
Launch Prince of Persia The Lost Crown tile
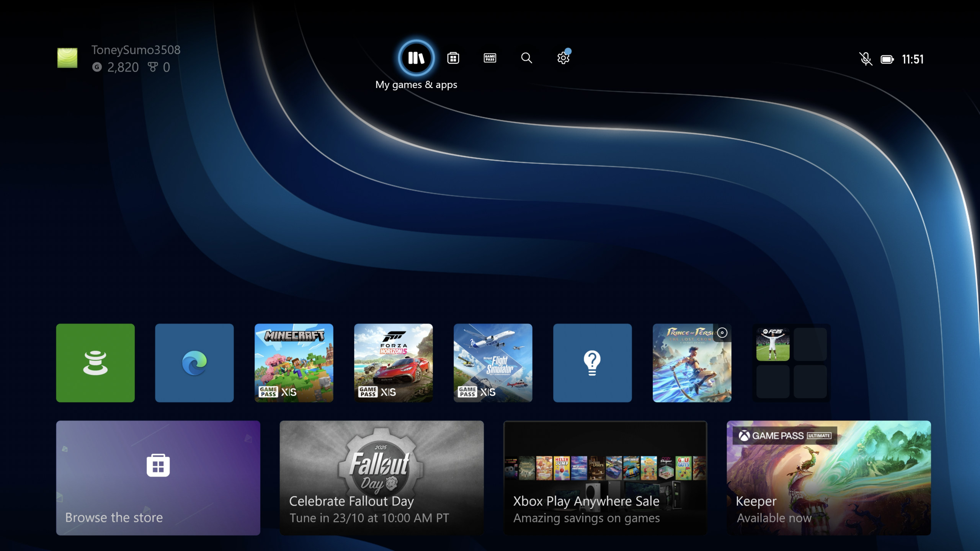(x=692, y=363)
